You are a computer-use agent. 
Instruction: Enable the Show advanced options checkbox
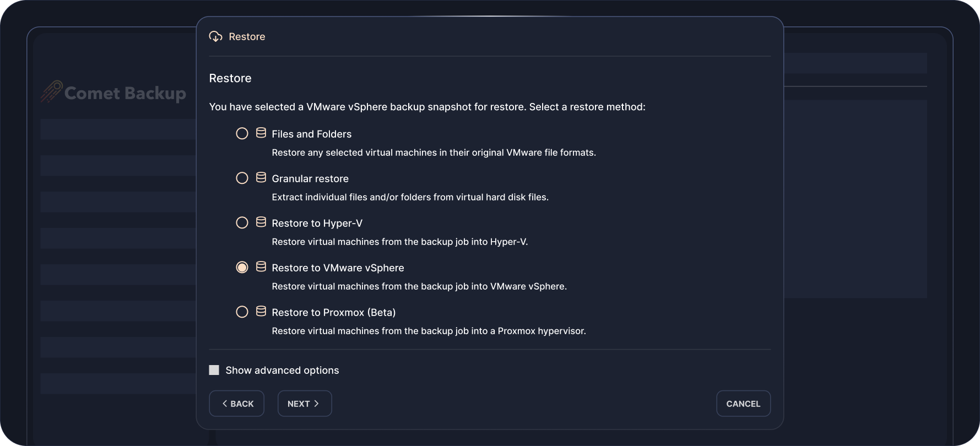(x=214, y=370)
